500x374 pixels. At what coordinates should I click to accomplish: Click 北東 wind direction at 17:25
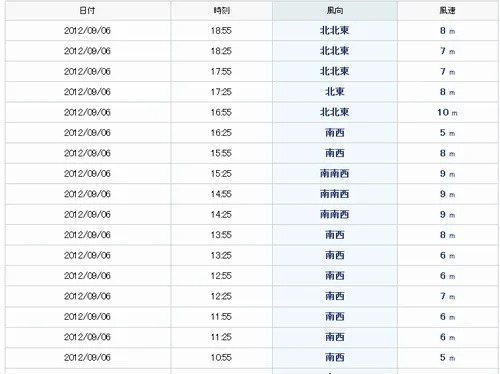[335, 92]
